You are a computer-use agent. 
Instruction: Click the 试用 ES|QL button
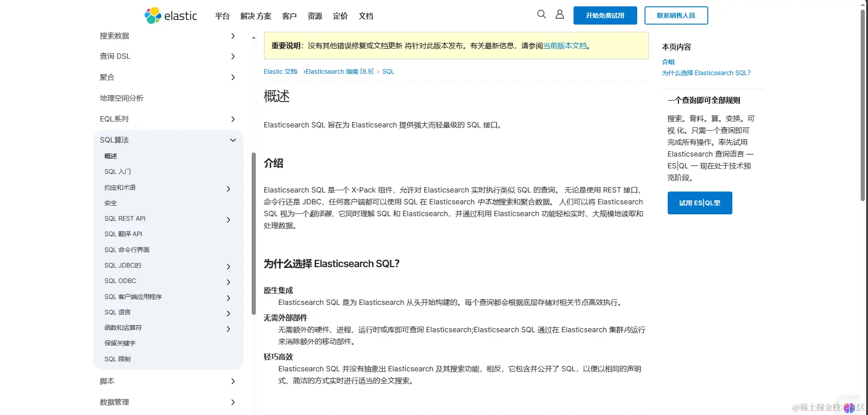coord(700,203)
